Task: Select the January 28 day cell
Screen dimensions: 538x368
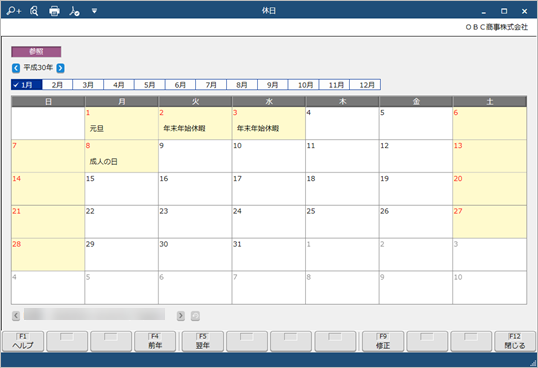Action: pyautogui.click(x=48, y=255)
